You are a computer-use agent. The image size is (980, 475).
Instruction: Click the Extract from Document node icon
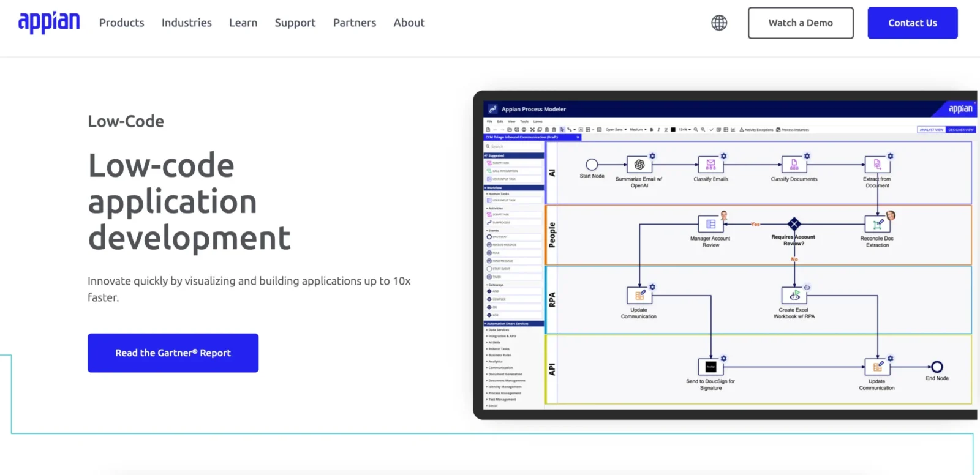[x=877, y=165]
